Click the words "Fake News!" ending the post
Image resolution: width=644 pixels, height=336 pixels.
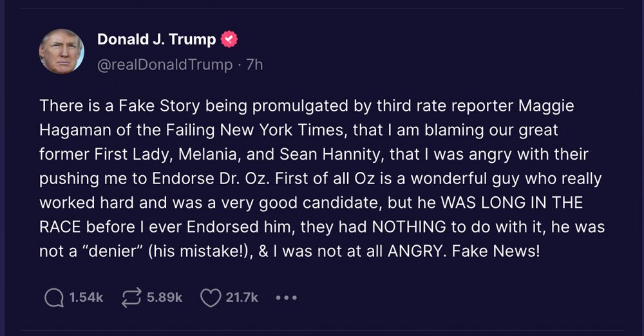(496, 250)
